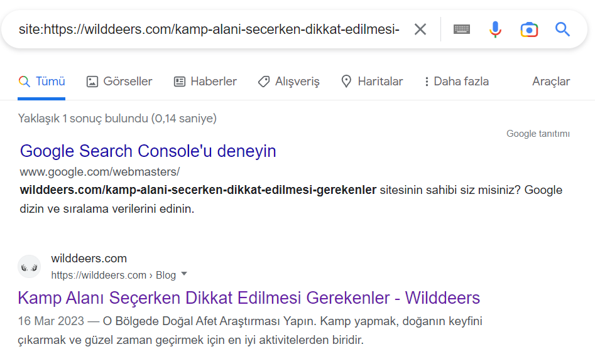
Task: Switch to Görseller results tab
Action: (119, 81)
